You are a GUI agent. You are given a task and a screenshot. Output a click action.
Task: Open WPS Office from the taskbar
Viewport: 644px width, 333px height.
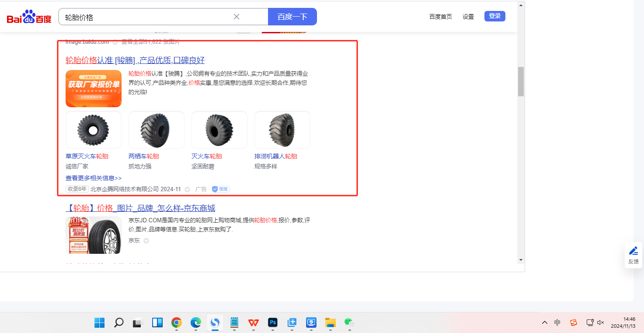254,322
